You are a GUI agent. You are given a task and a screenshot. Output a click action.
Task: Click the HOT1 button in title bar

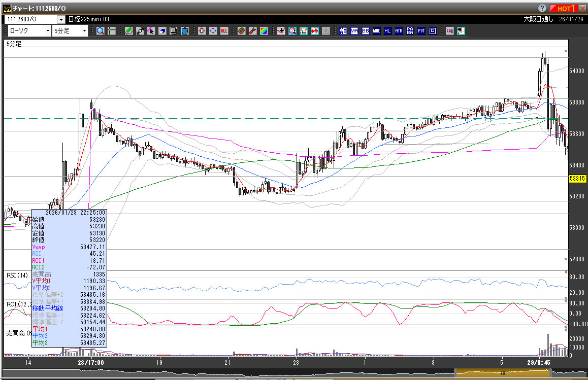coord(565,8)
